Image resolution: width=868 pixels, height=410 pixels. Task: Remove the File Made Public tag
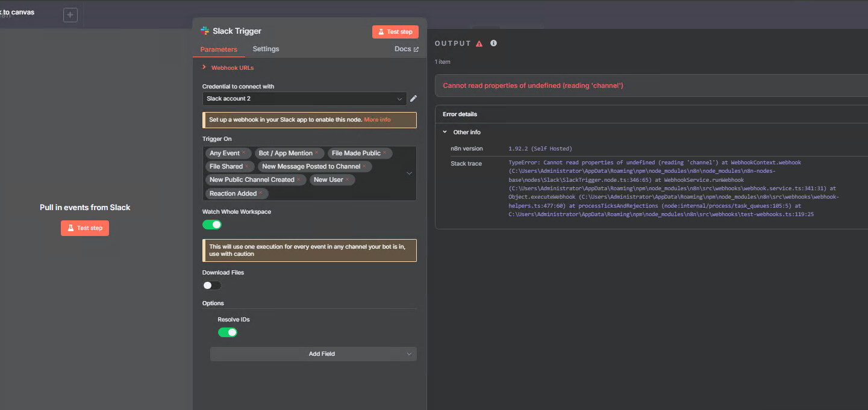click(385, 153)
